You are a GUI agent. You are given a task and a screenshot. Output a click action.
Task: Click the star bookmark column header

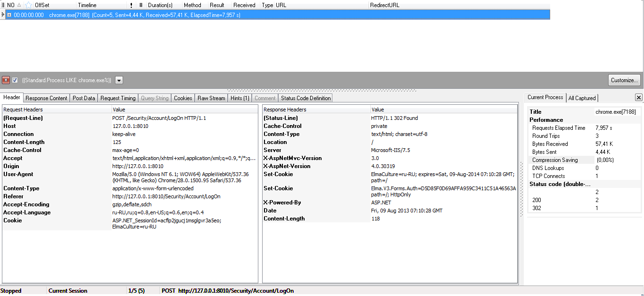click(x=28, y=5)
